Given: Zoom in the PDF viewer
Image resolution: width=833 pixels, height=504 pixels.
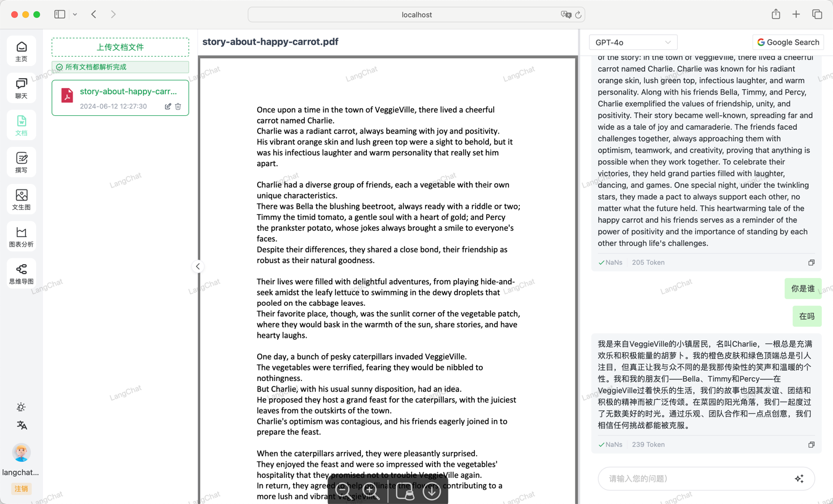Looking at the screenshot, I should coord(370,490).
